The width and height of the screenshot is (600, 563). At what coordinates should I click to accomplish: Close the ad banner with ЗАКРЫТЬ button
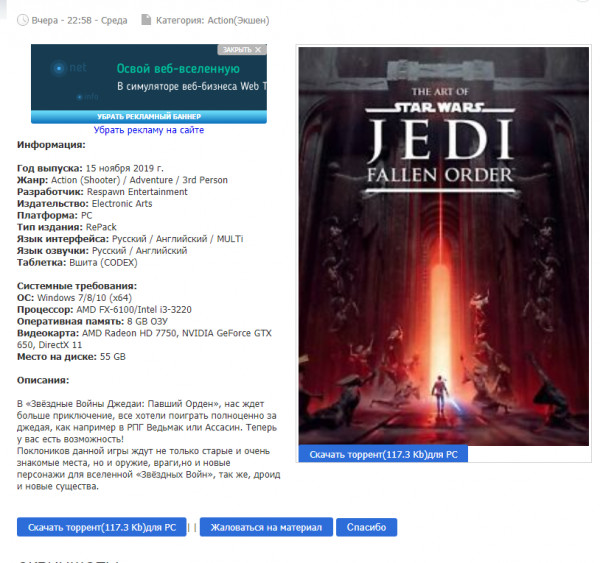tap(242, 50)
